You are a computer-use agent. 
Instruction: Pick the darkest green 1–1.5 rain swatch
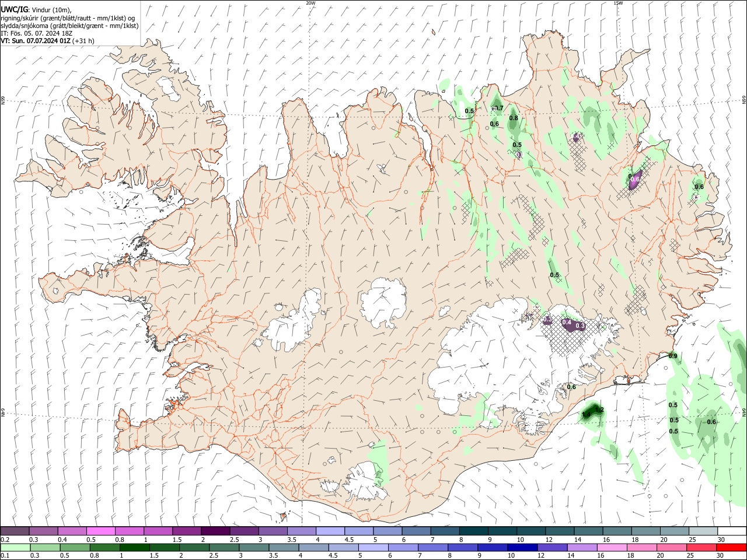135,547
